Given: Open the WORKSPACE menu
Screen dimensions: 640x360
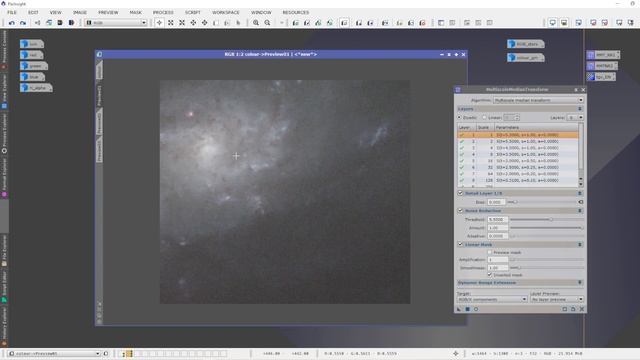Looking at the screenshot, I should [226, 12].
